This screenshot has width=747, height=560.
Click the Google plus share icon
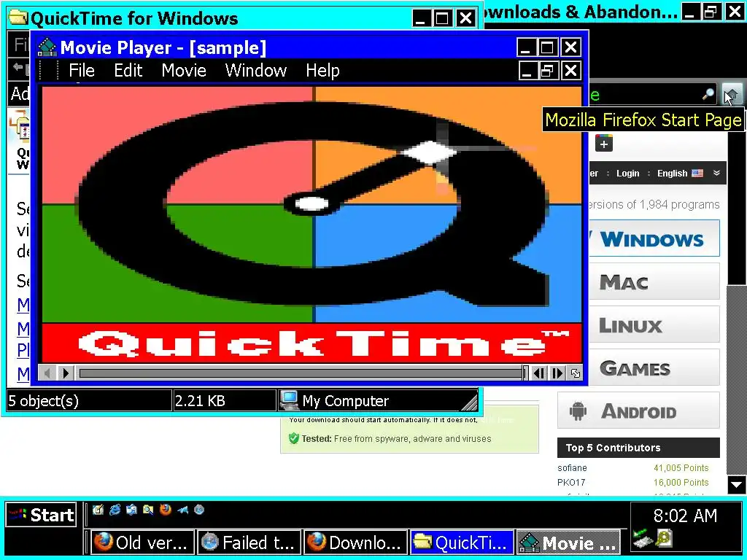[x=603, y=144]
